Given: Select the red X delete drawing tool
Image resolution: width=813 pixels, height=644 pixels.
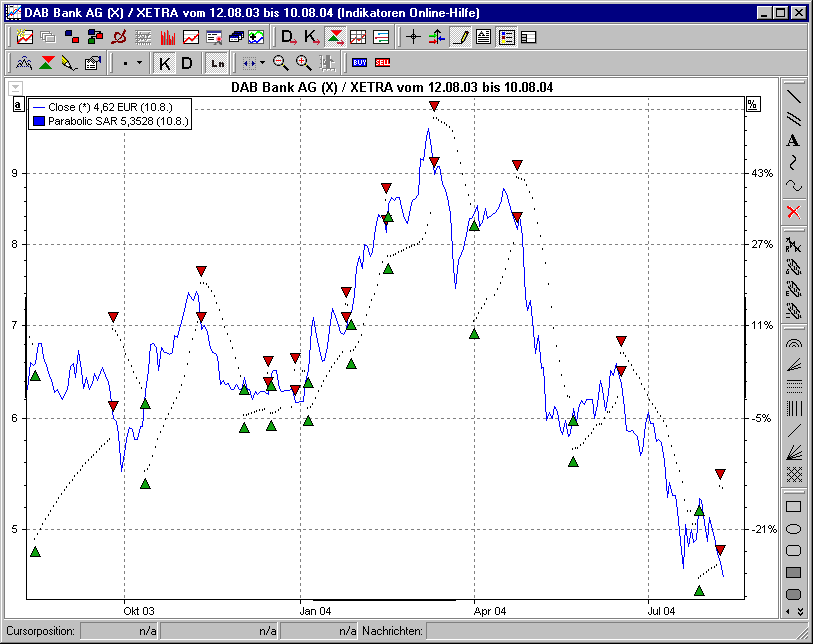Looking at the screenshot, I should pos(791,212).
